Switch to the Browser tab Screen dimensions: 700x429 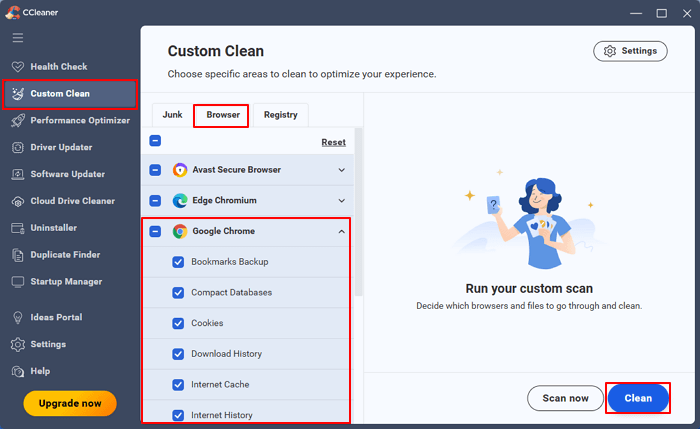[221, 116]
